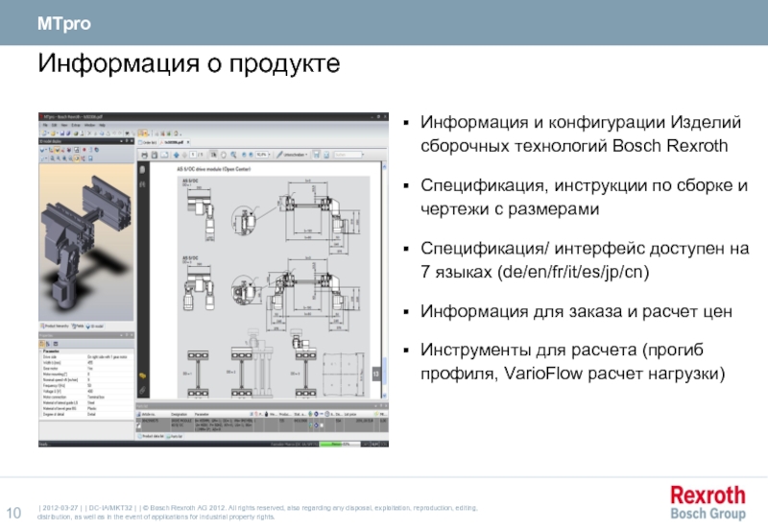Open the Edit menu in MTpro
This screenshot has height=532, width=768.
pyautogui.click(x=55, y=126)
